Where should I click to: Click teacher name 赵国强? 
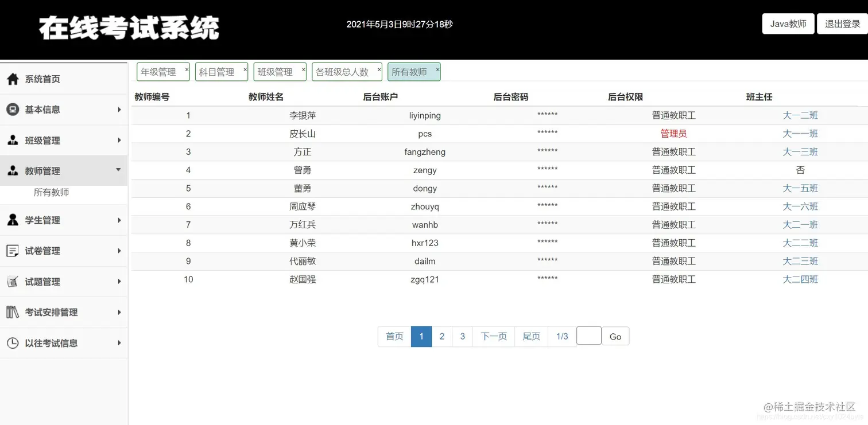303,279
